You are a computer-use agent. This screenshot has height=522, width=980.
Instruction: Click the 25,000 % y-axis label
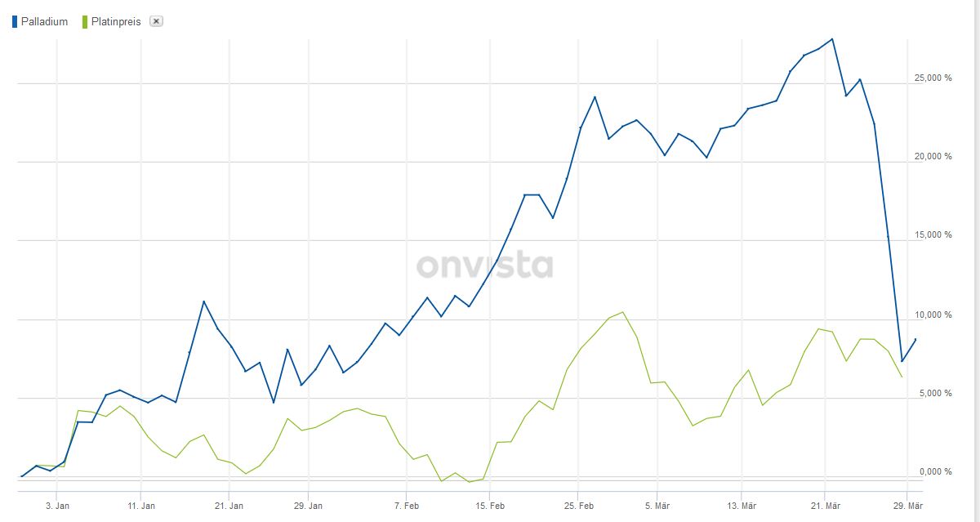(933, 78)
